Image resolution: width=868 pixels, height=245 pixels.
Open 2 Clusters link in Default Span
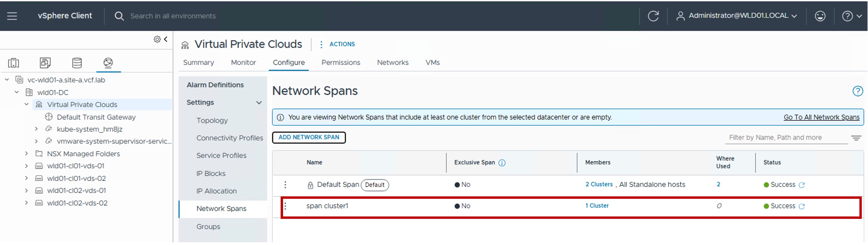[x=599, y=184]
